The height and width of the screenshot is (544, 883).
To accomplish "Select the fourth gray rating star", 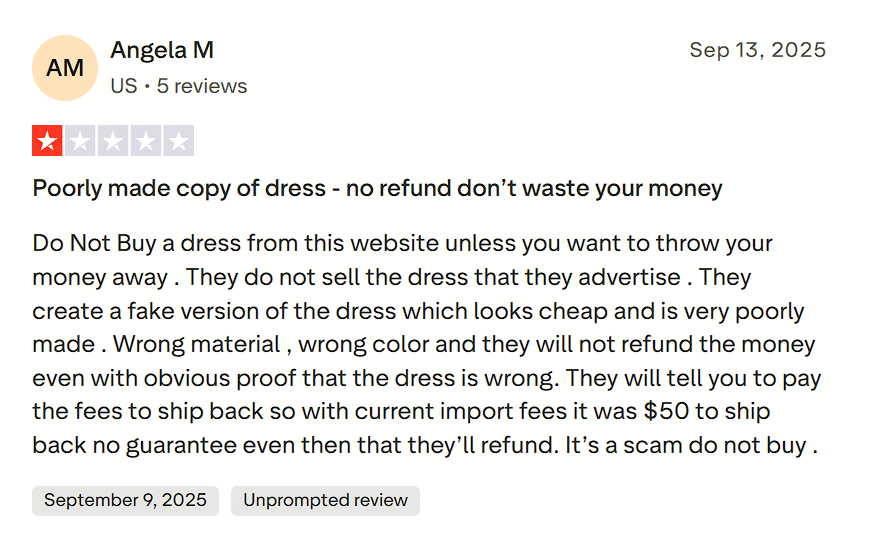I will click(x=146, y=141).
